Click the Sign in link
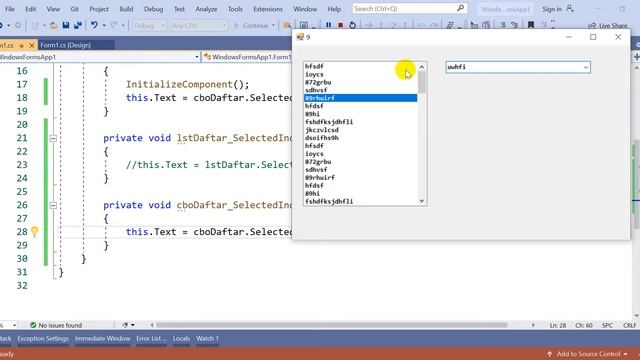Image resolution: width=640 pixels, height=360 pixels. coord(551,9)
